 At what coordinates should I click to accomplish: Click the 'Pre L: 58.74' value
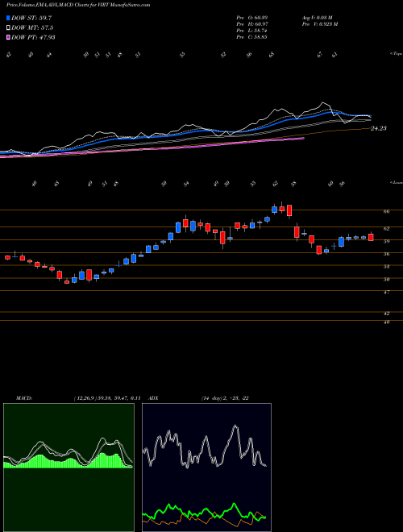(251, 30)
